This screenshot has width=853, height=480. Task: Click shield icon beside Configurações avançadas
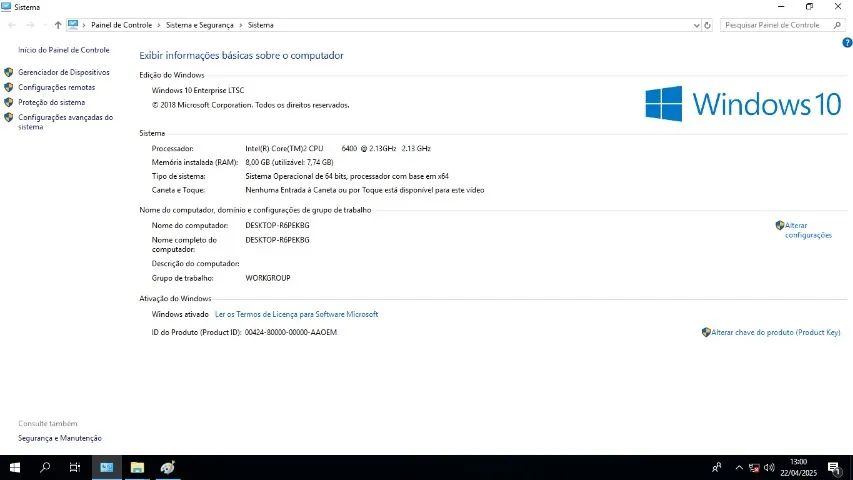pos(8,117)
